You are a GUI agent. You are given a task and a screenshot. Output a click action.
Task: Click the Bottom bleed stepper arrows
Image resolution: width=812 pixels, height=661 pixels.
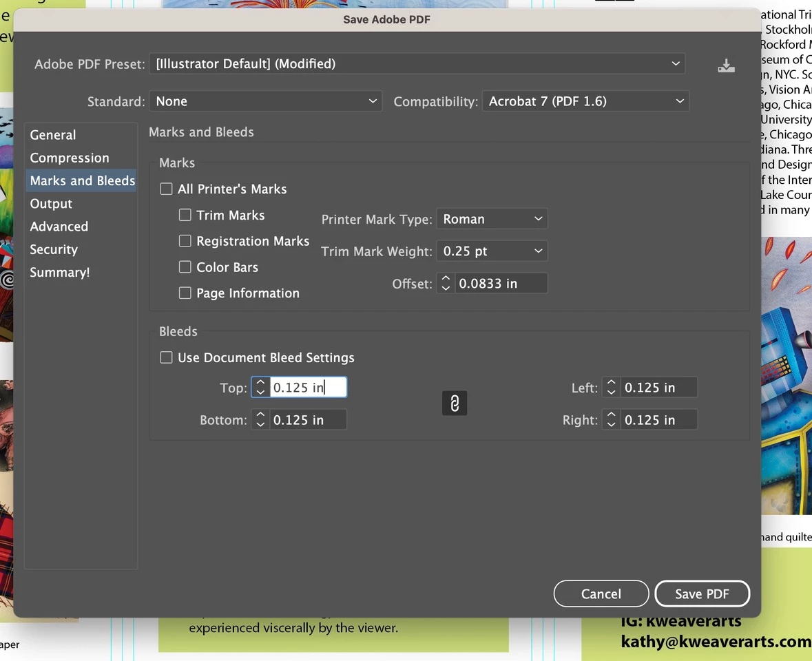pyautogui.click(x=260, y=419)
